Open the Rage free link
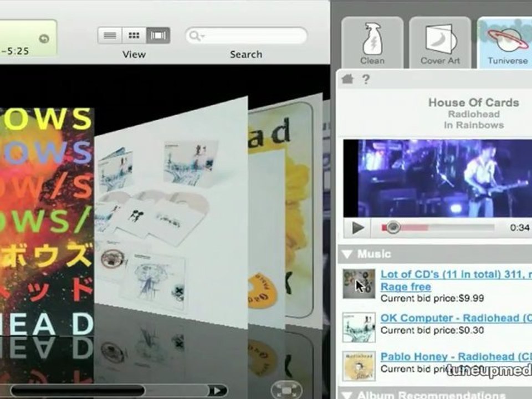532x399 pixels. pyautogui.click(x=406, y=287)
